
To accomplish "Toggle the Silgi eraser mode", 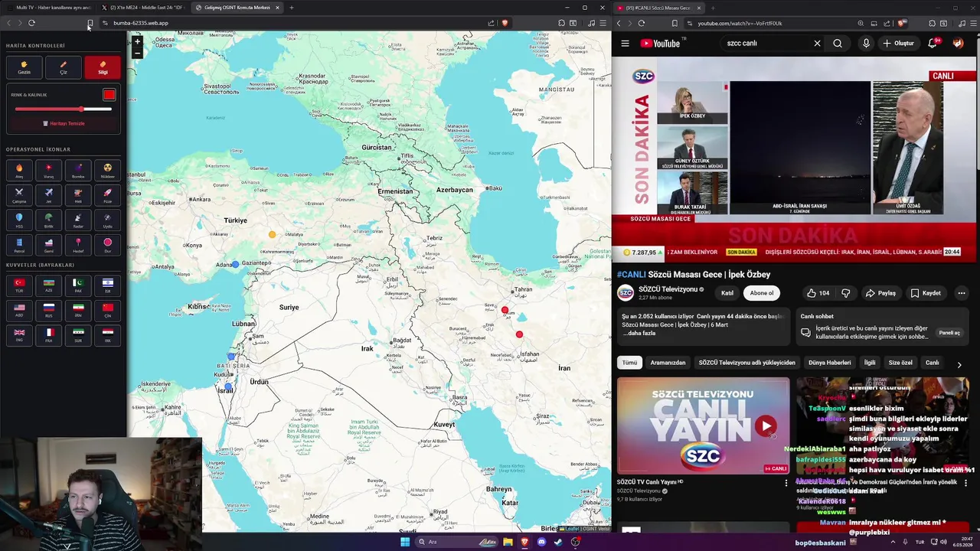I will pyautogui.click(x=103, y=67).
